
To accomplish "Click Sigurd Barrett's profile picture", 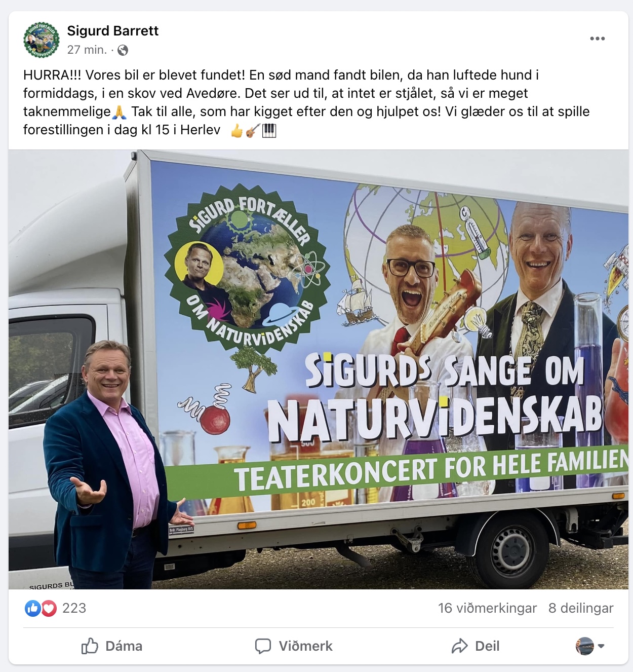I will 42,40.
